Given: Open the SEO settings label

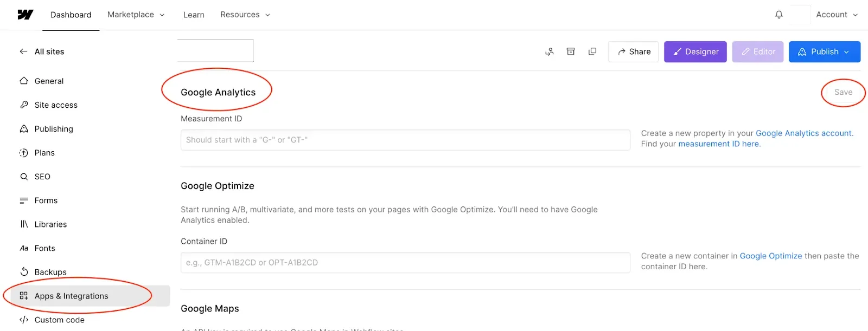Looking at the screenshot, I should (x=42, y=177).
